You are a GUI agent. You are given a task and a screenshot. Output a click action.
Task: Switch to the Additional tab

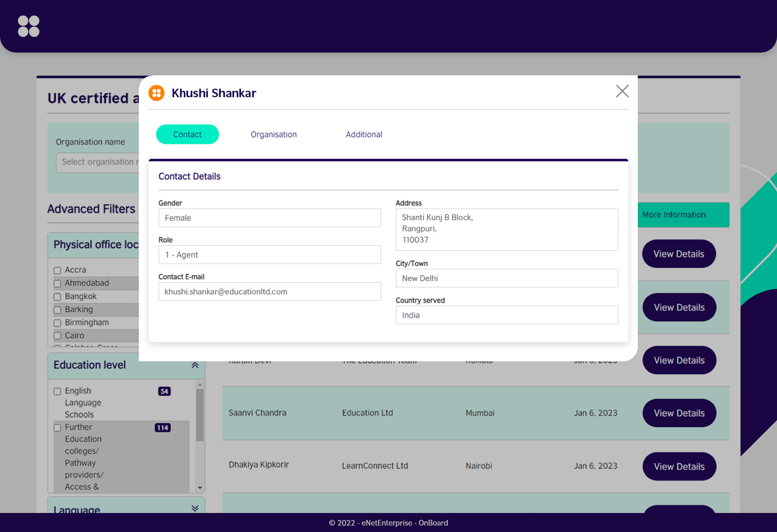pos(364,135)
